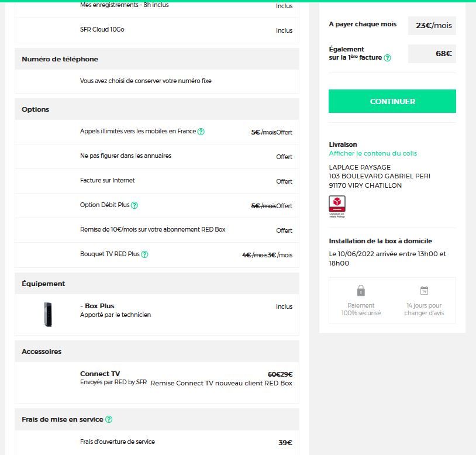Click help icon beside 1ère facture
Viewport: 476px width, 455px height.
point(387,58)
